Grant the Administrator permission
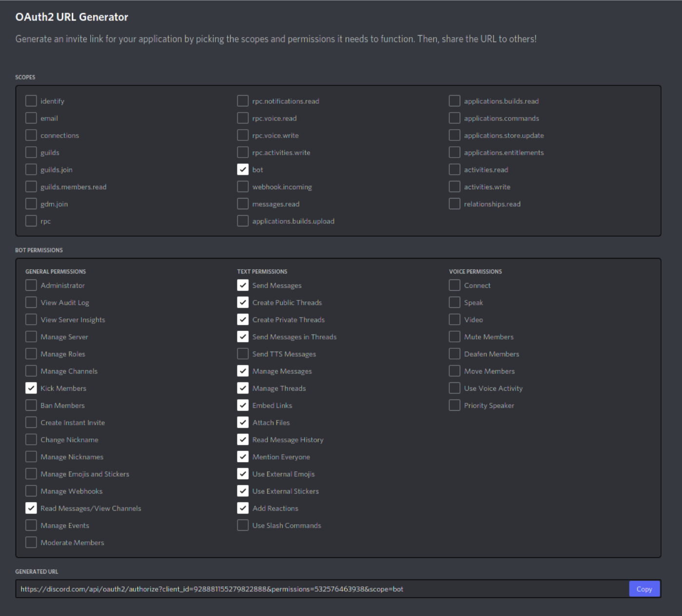682x616 pixels. (x=31, y=285)
